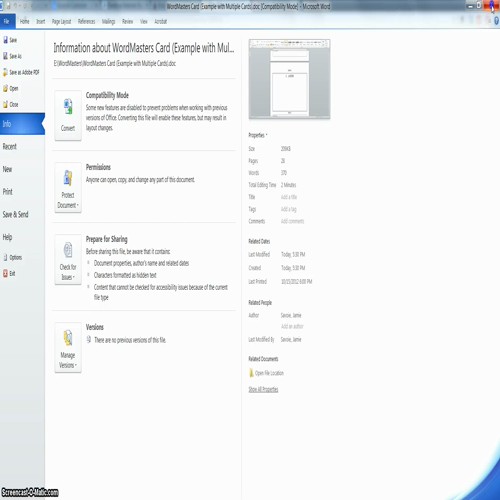Image resolution: width=500 pixels, height=500 pixels.
Task: Select Save as Adobe PDF
Action: [x=21, y=72]
